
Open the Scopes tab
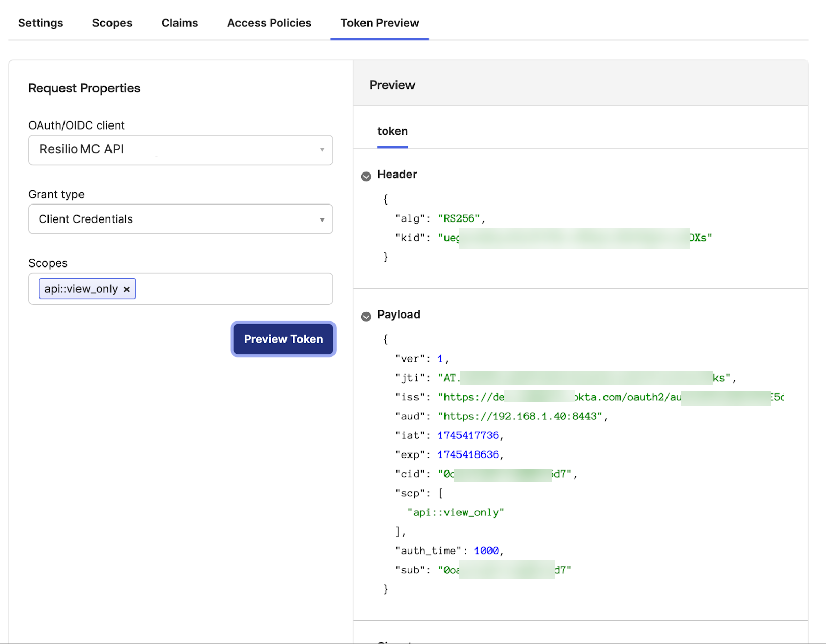[x=112, y=23]
